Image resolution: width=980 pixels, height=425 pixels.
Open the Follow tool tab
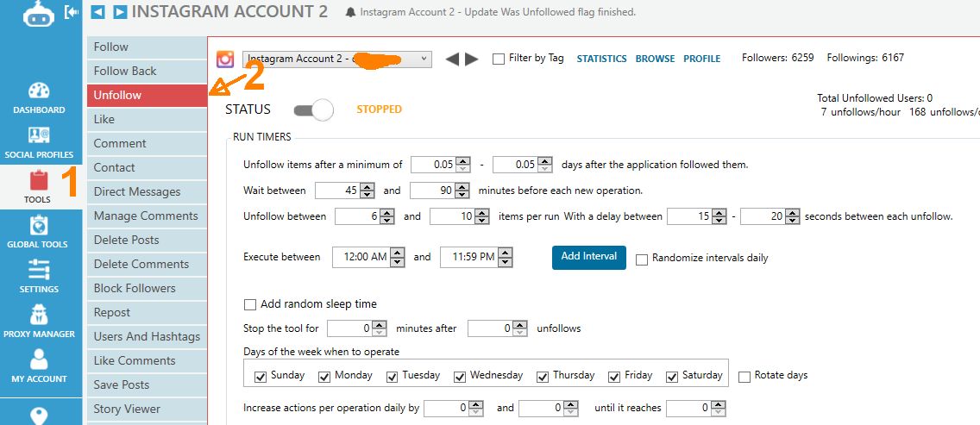click(147, 47)
